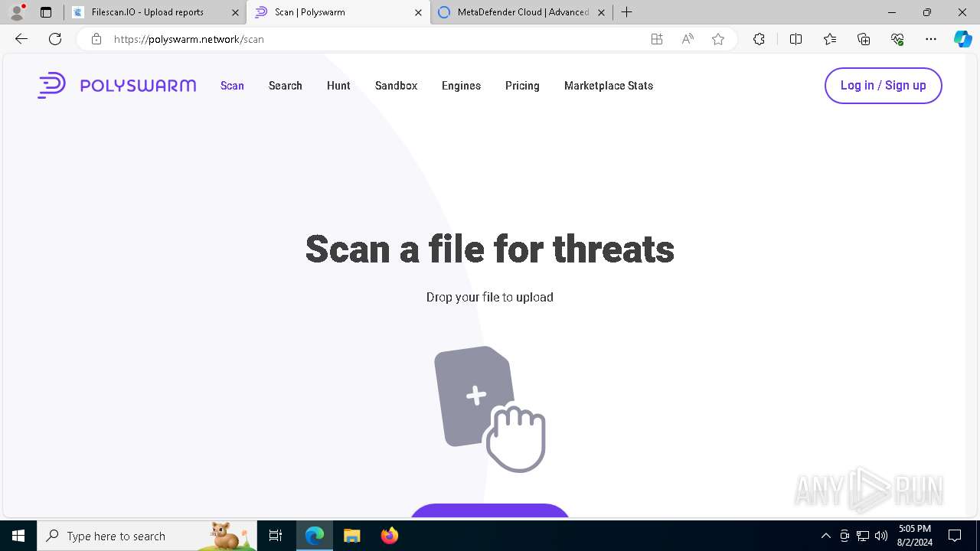Click the file upload drop icon

pos(490,409)
